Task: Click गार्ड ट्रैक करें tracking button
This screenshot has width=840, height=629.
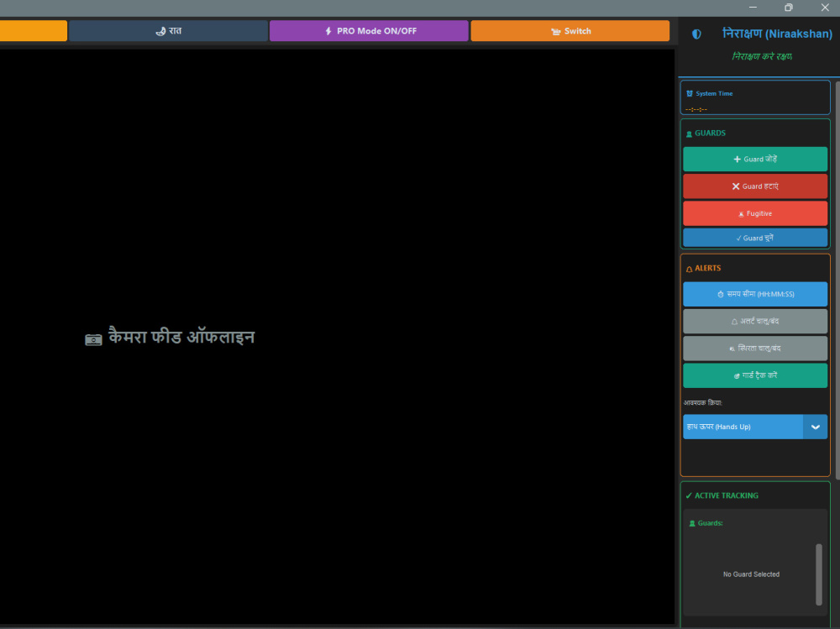Action: point(755,375)
